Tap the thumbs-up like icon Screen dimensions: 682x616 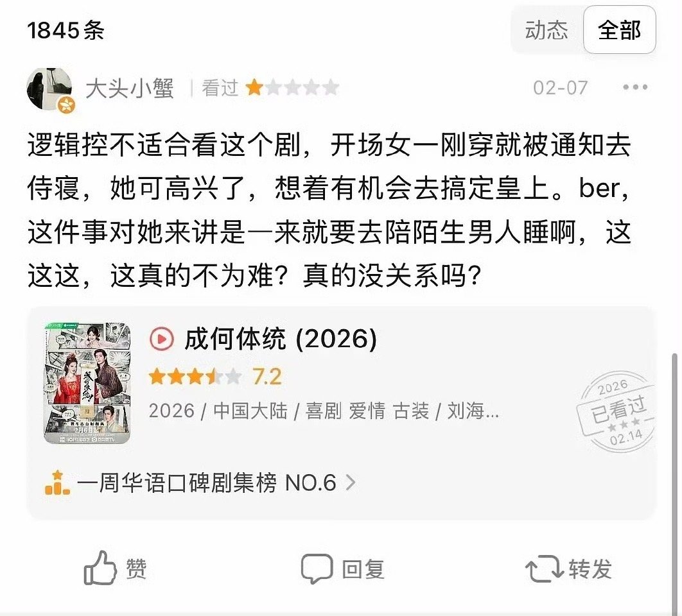[100, 568]
